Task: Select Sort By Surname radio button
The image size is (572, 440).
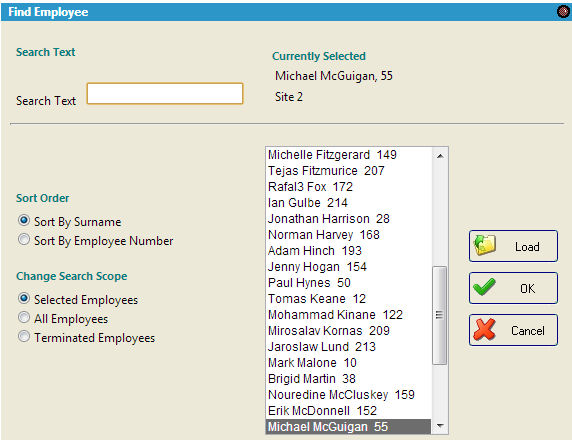Action: pos(24,220)
